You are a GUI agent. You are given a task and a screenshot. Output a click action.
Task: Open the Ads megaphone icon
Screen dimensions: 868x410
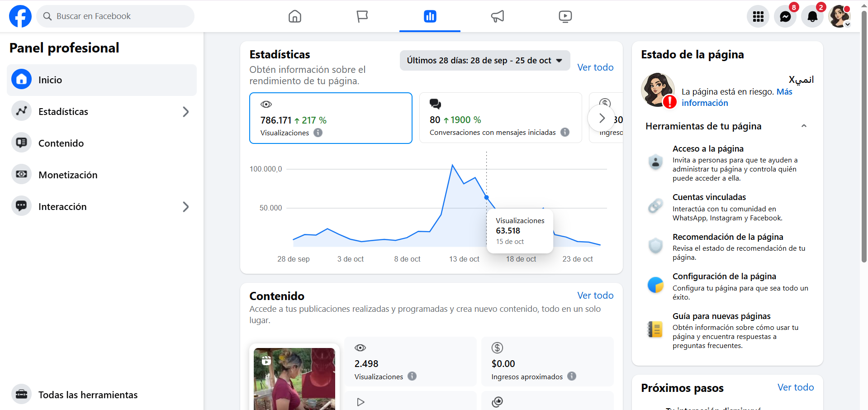498,16
